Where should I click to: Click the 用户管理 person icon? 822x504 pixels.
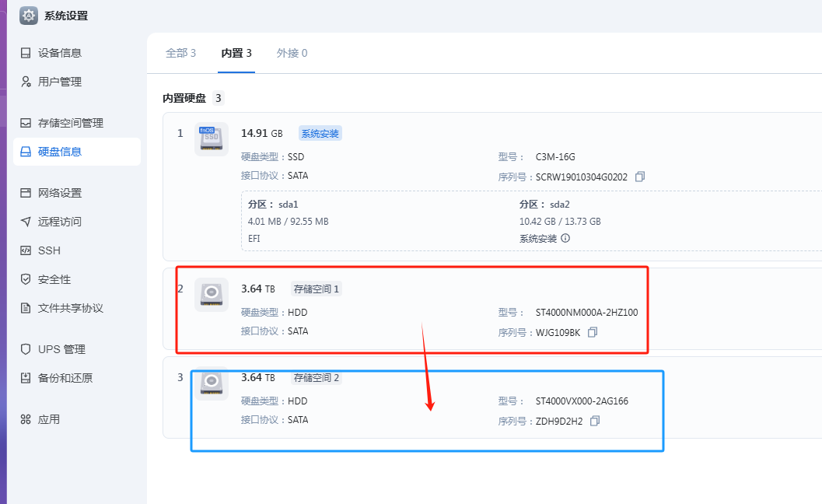coord(26,82)
